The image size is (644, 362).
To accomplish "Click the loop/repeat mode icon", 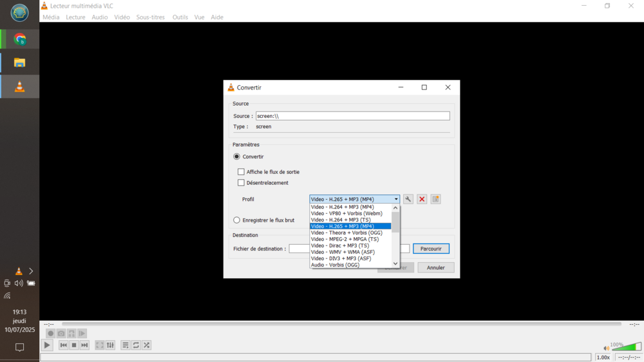I will (136, 345).
